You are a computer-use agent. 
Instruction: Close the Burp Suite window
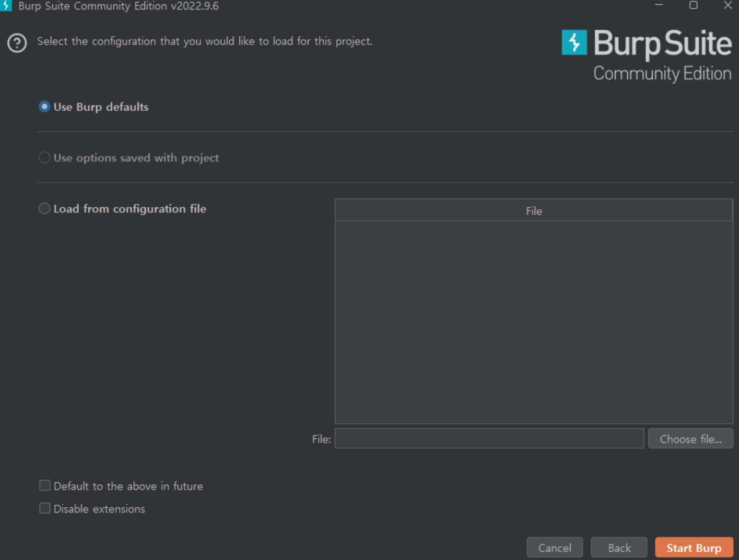tap(728, 5)
